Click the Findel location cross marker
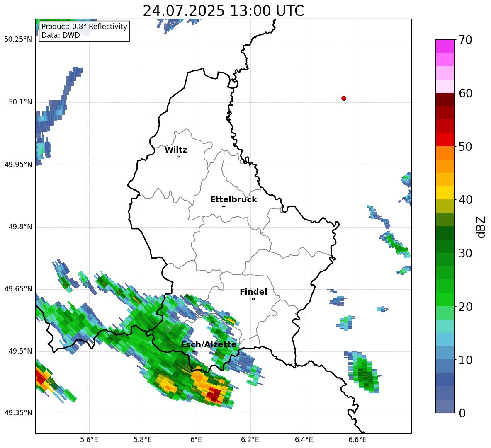The height and width of the screenshot is (448, 491). [253, 299]
